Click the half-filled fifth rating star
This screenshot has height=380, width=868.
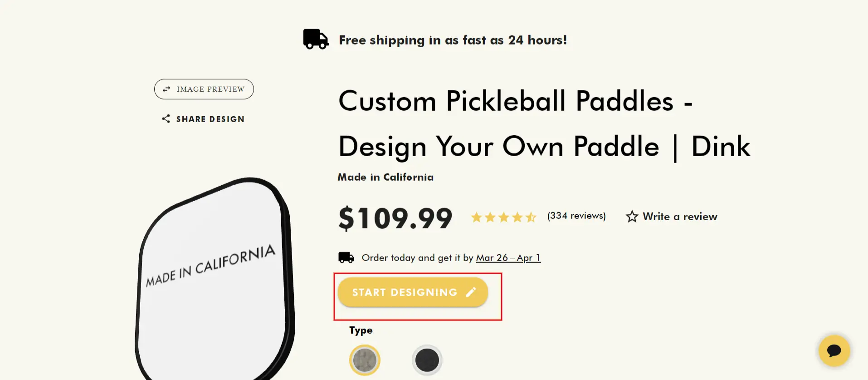coord(532,217)
